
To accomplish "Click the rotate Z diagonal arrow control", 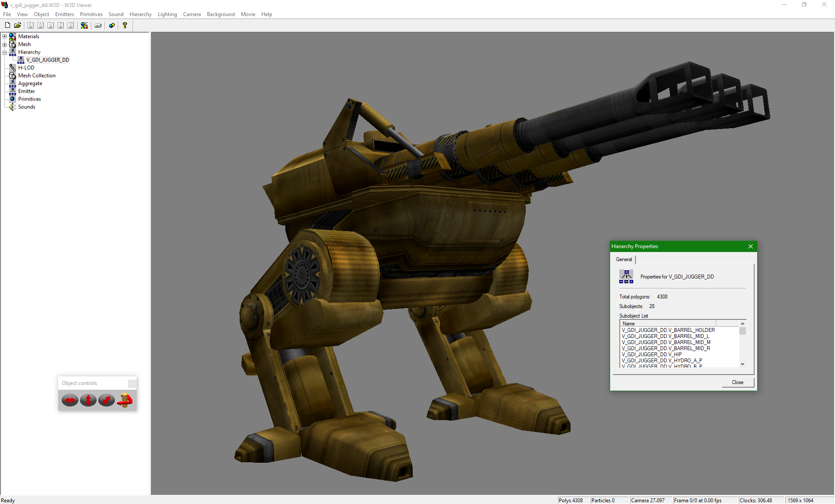I will (x=107, y=400).
